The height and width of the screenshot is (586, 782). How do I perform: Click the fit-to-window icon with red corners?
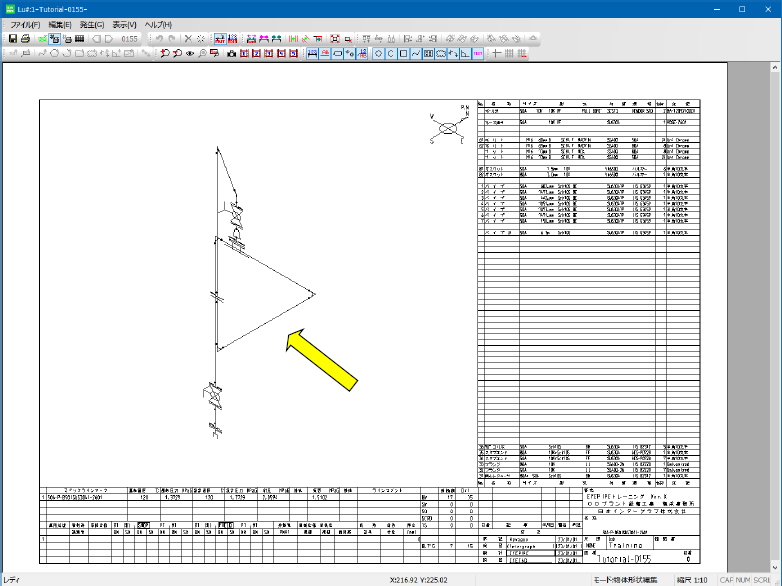(335, 38)
